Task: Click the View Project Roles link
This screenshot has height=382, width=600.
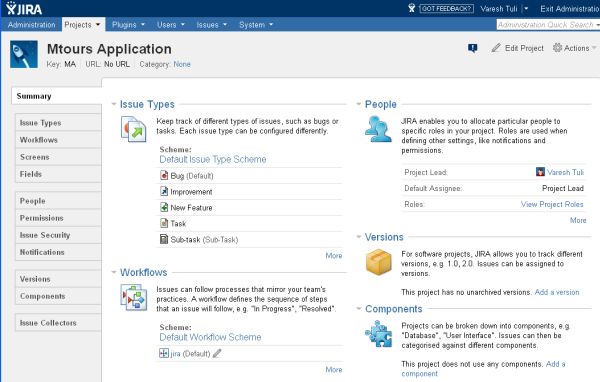Action: pyautogui.click(x=552, y=204)
